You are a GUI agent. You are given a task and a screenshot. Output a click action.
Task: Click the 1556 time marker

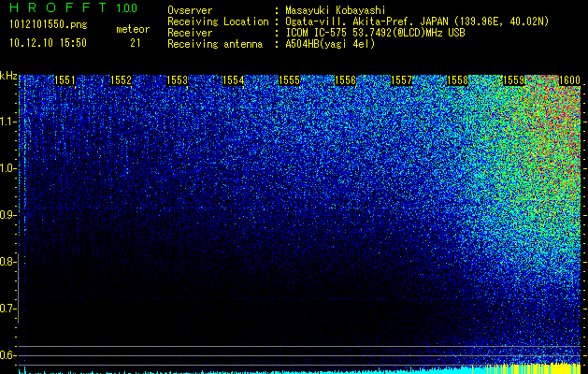pyautogui.click(x=345, y=80)
